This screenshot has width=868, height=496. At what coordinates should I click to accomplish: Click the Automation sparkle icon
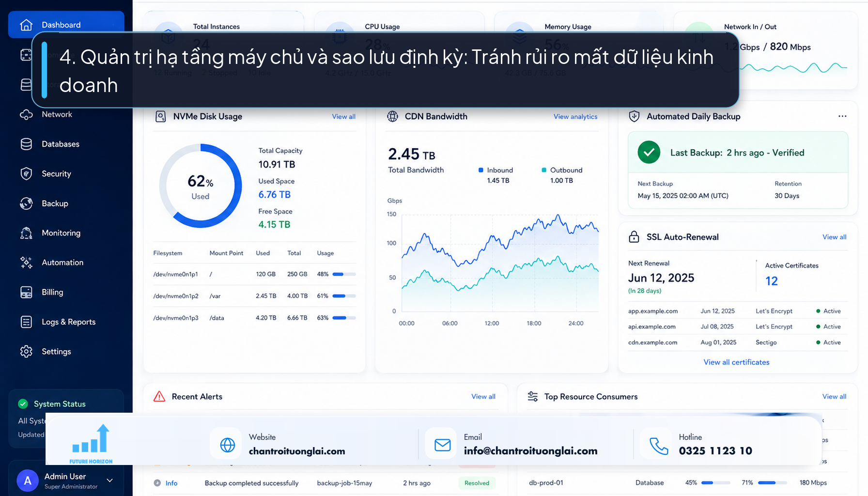tap(26, 263)
